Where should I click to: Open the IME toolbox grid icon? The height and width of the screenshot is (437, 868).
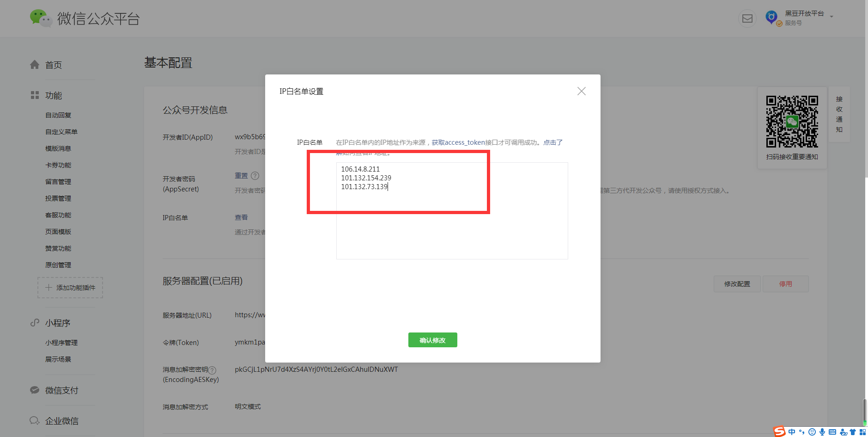(862, 432)
